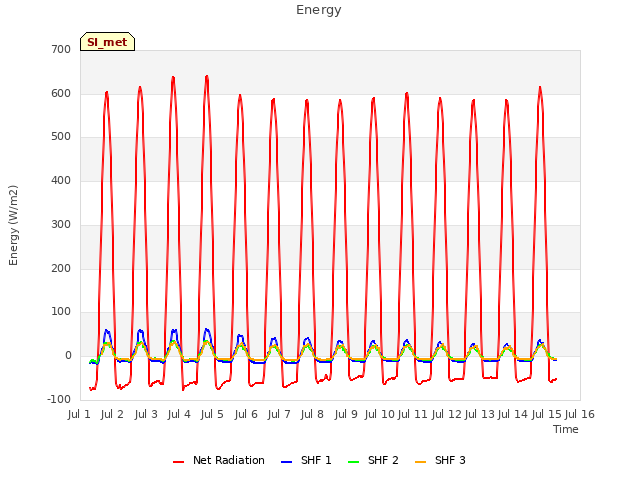The width and height of the screenshot is (640, 480).
Task: Click the orange SHF 3 legend swatch
Action: click(x=420, y=462)
